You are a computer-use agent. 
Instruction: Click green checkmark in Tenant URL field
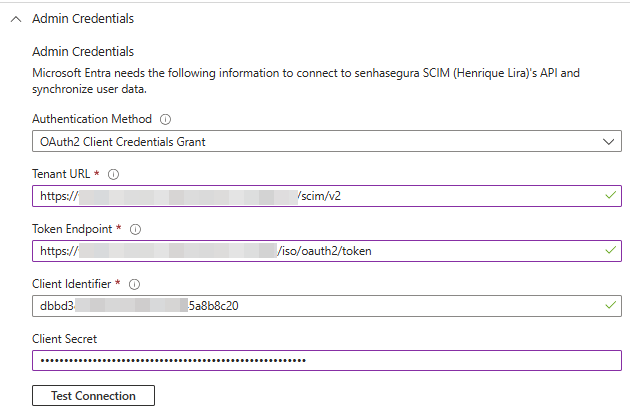610,196
